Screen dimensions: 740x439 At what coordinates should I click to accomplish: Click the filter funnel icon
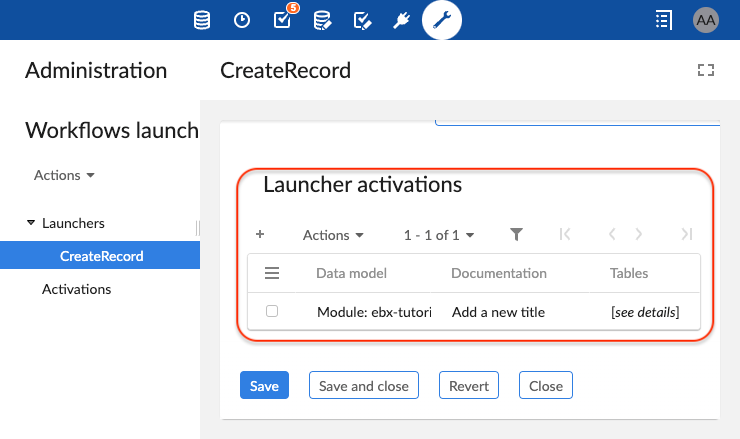[516, 235]
